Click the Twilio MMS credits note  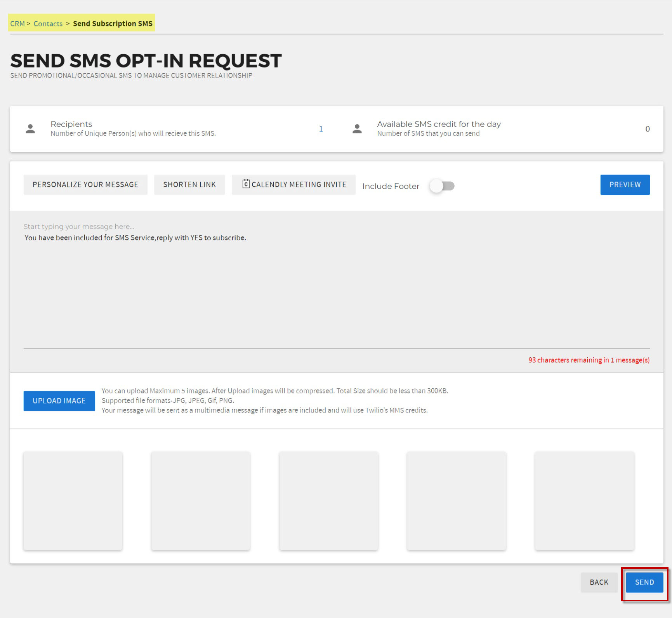(264, 410)
